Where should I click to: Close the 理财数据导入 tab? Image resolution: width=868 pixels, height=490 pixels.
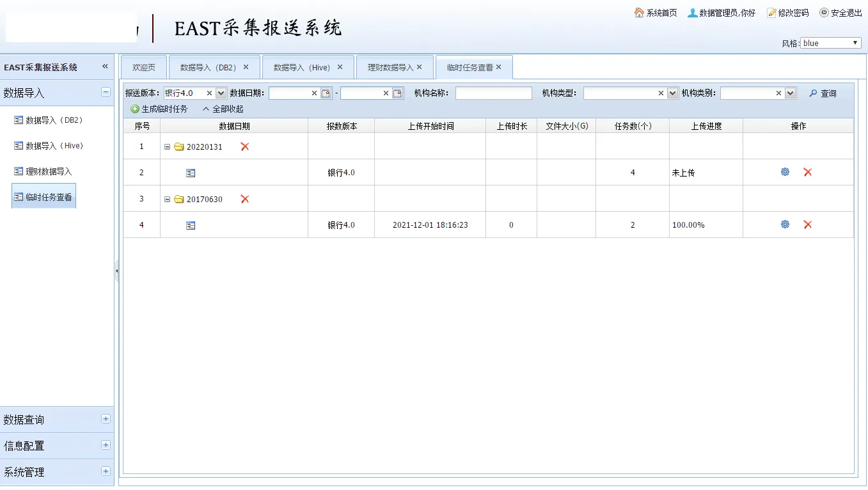[420, 67]
